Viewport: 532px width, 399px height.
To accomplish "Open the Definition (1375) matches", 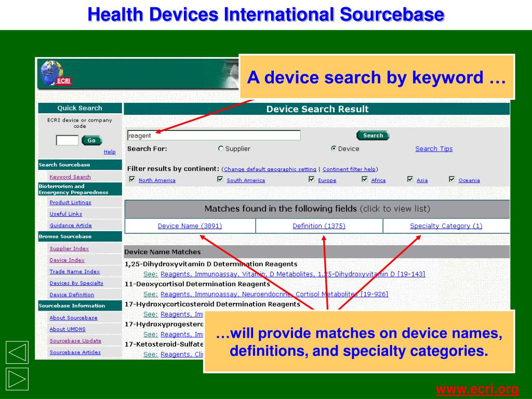I will [319, 226].
